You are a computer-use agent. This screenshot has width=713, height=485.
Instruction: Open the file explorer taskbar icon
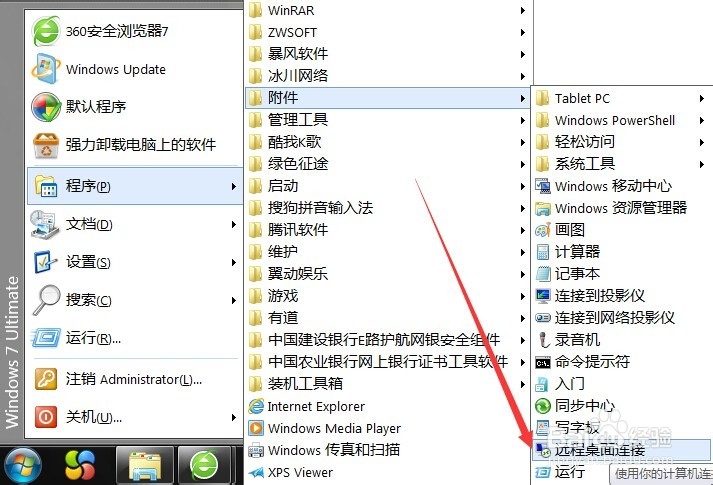(145, 465)
